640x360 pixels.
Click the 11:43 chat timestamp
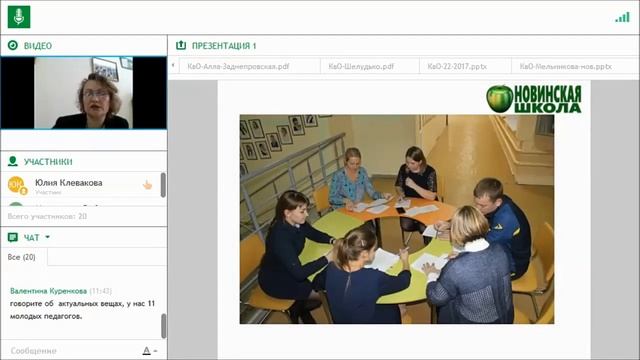100,291
